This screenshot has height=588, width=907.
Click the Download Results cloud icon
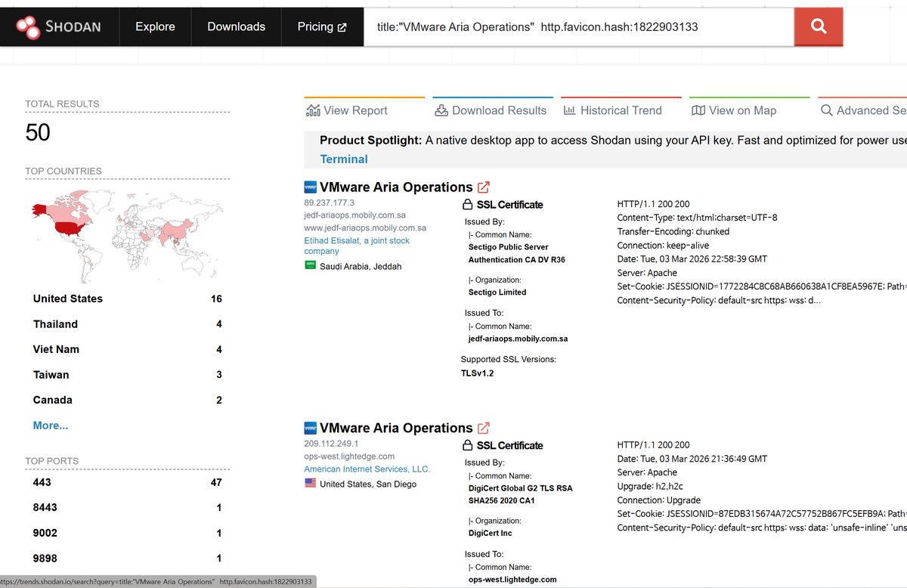click(441, 110)
